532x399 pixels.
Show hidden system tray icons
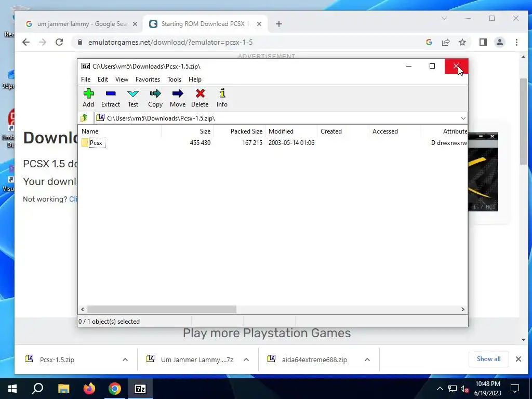click(x=440, y=389)
